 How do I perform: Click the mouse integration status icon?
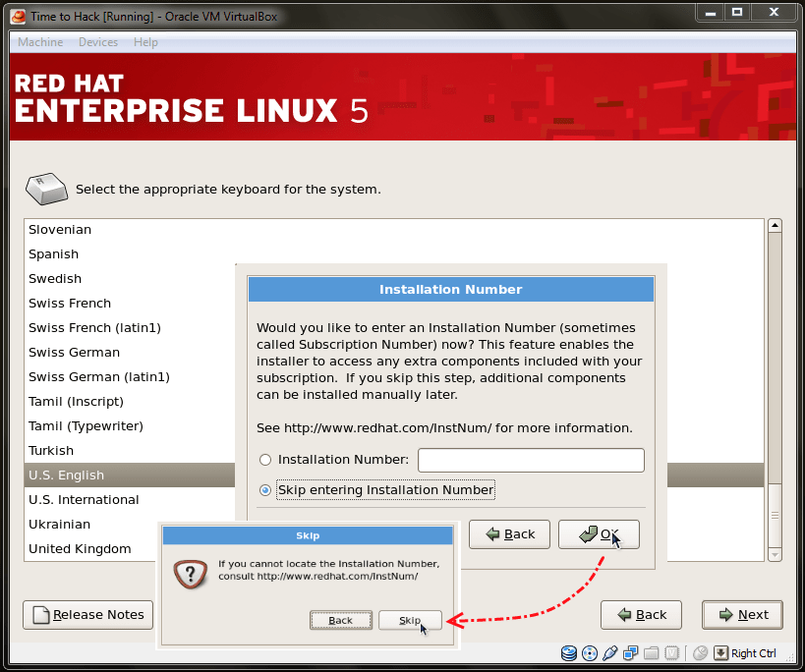(700, 653)
